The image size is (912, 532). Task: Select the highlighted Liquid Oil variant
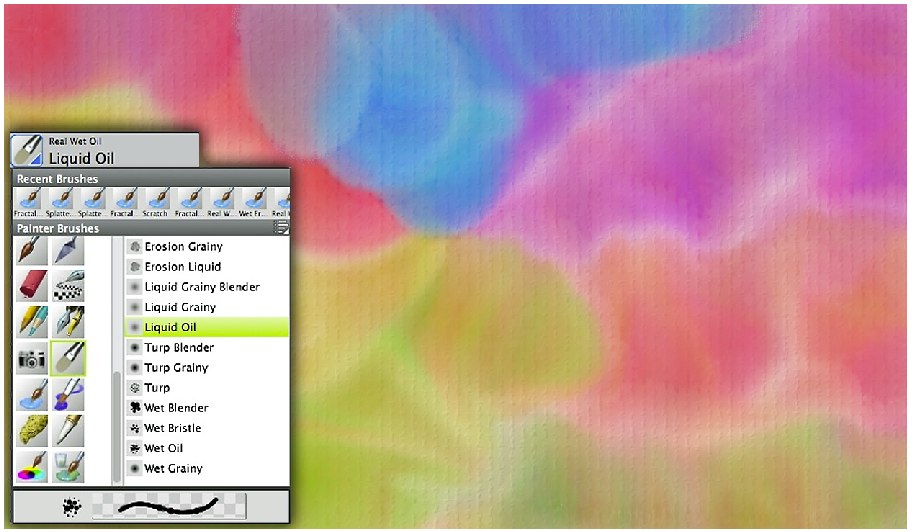(207, 327)
